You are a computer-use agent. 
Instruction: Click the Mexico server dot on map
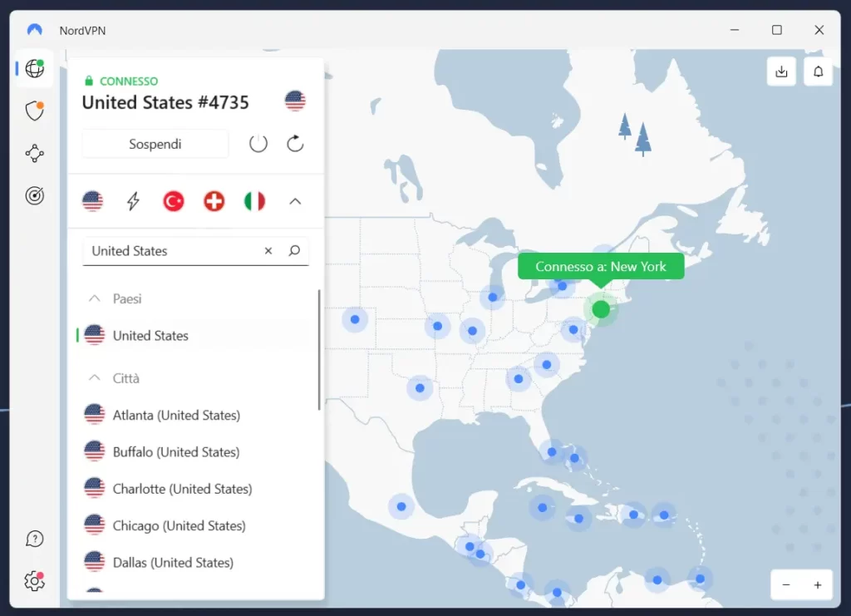pyautogui.click(x=401, y=506)
